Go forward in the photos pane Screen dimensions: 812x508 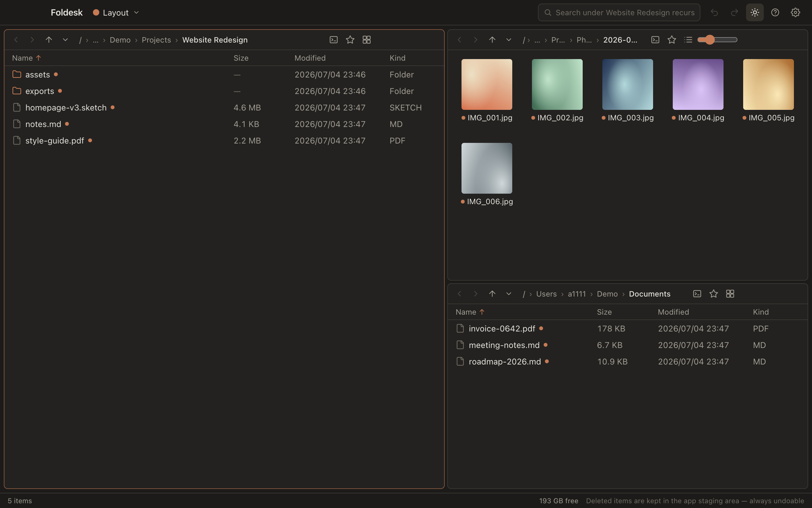tap(476, 40)
